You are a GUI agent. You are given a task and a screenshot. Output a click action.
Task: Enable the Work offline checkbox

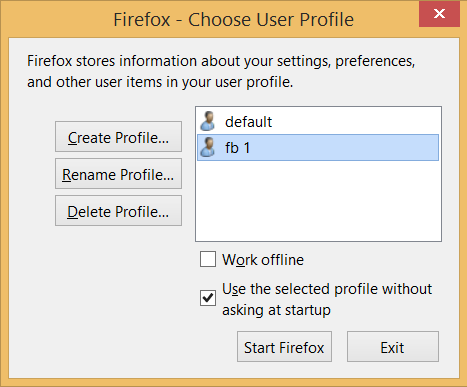click(x=208, y=259)
